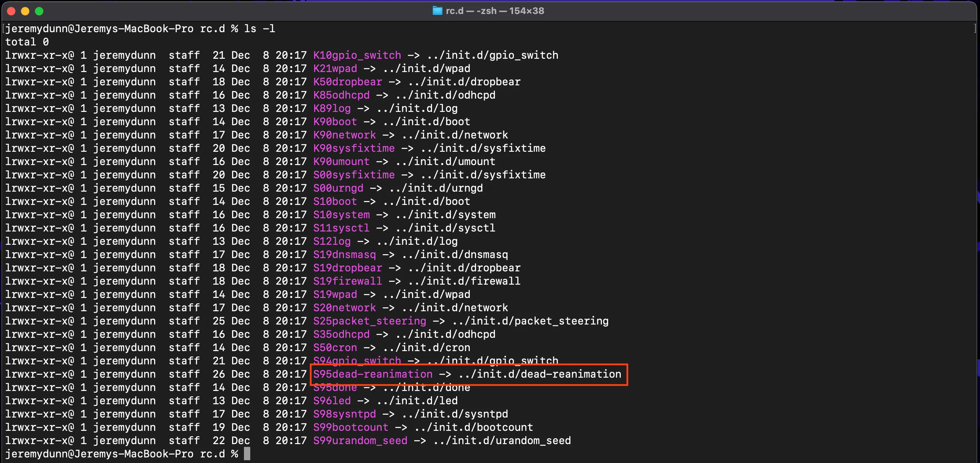Click the cursor block at the bottom prompt

(x=247, y=454)
